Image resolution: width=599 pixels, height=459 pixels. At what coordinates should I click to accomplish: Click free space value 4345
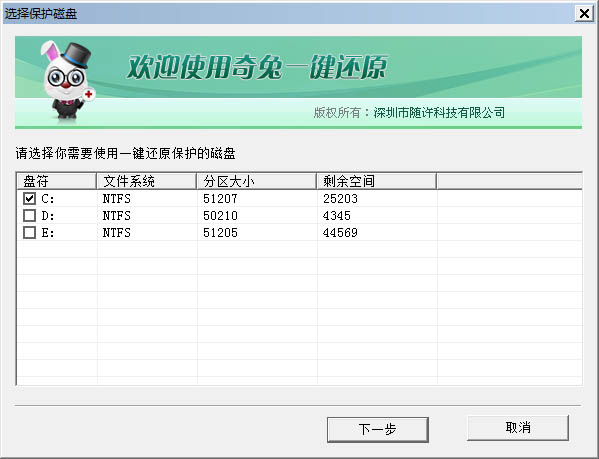pyautogui.click(x=337, y=216)
